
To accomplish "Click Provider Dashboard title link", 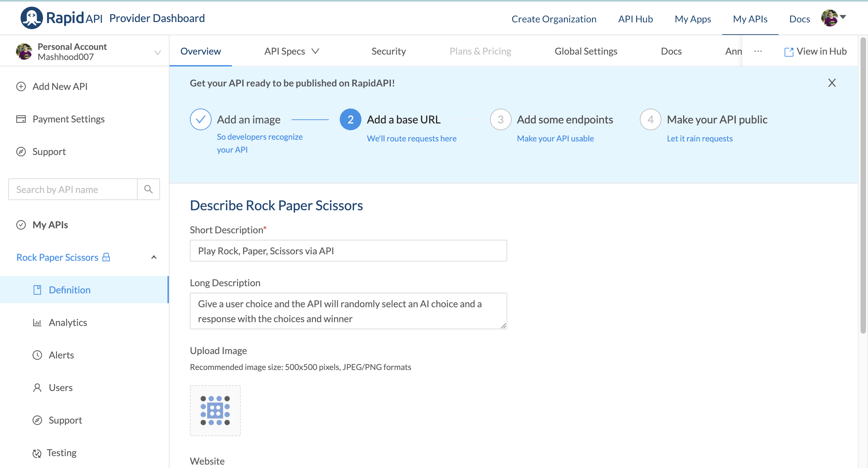I will click(157, 18).
